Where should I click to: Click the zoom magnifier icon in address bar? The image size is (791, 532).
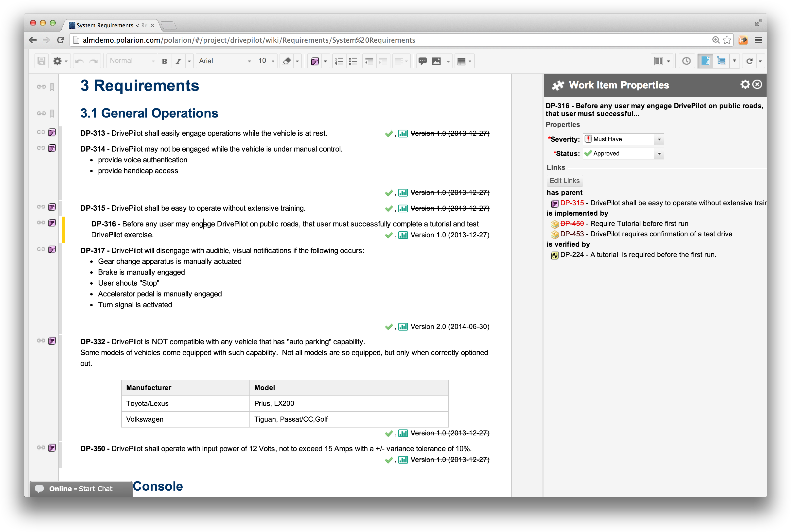tap(716, 40)
